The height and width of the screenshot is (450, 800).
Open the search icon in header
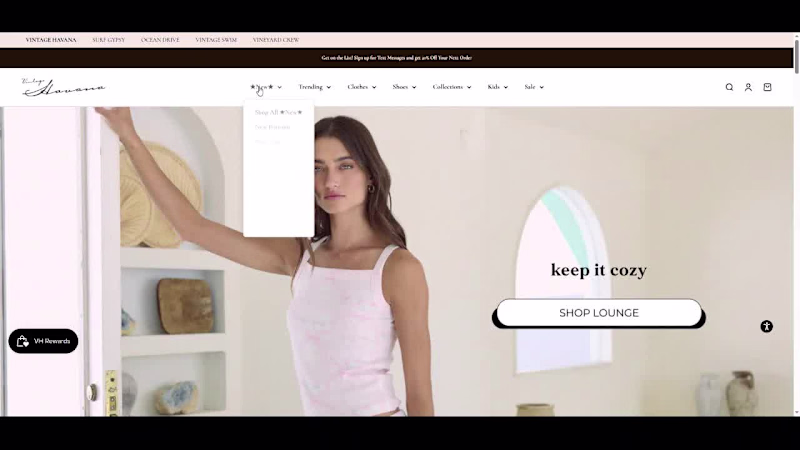pos(729,87)
